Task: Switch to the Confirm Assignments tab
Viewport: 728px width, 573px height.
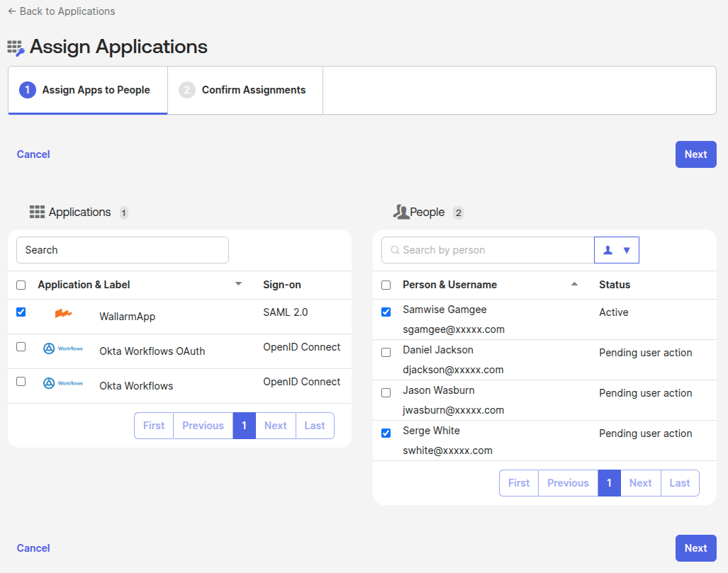Action: [245, 90]
